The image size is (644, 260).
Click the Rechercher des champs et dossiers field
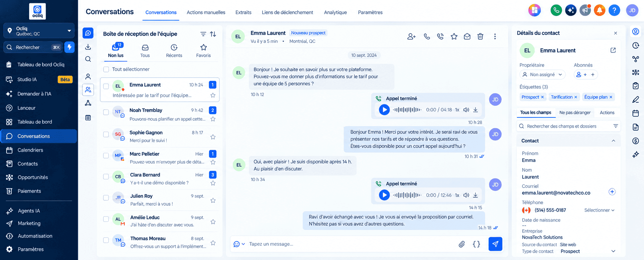[x=568, y=126]
